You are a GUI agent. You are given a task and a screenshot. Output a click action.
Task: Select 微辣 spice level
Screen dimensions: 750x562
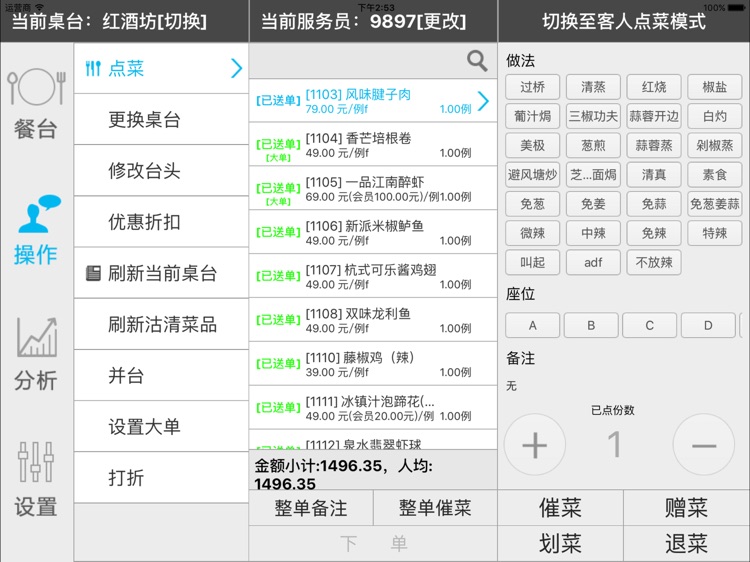point(532,233)
